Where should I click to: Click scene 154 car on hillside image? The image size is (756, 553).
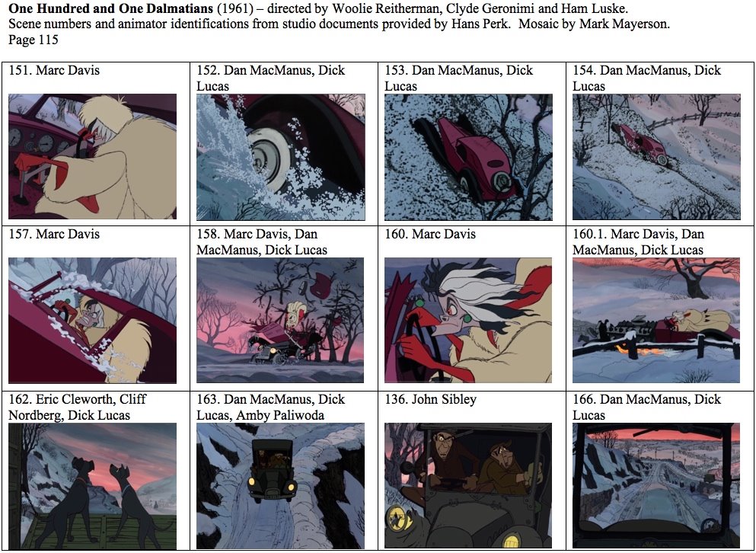[656, 157]
